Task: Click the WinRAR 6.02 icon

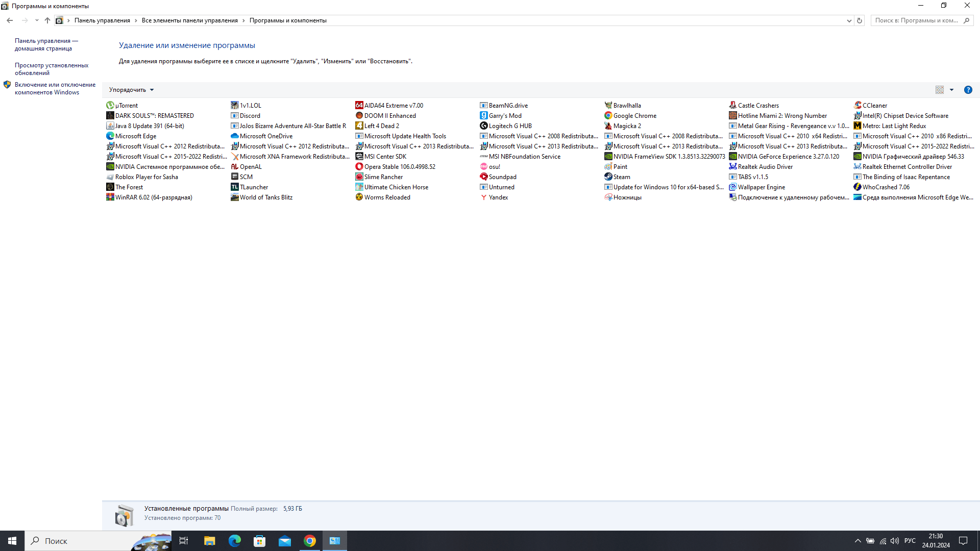Action: pos(110,197)
